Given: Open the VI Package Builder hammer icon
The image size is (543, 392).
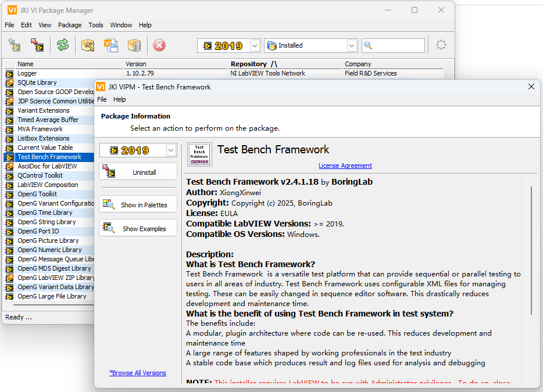Looking at the screenshot, I should [x=88, y=45].
